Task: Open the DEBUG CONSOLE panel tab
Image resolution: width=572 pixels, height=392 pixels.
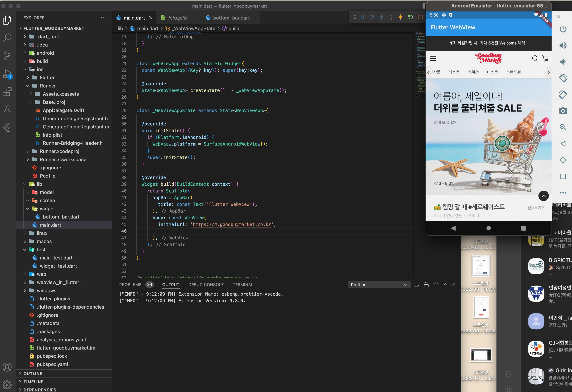Action: point(206,285)
